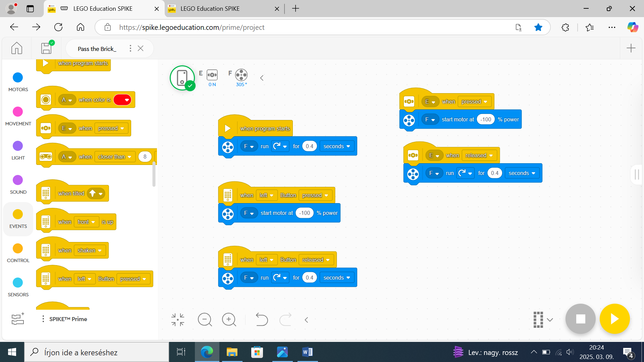Click the -100 power input in E pressed stack
The height and width of the screenshot is (362, 644).
(486, 120)
